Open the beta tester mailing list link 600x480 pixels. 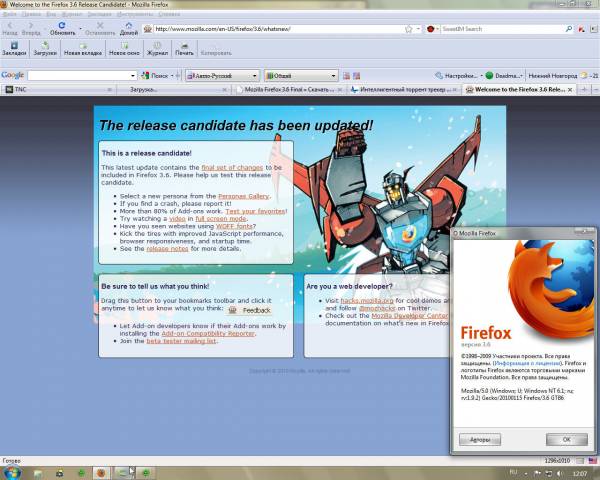(181, 341)
